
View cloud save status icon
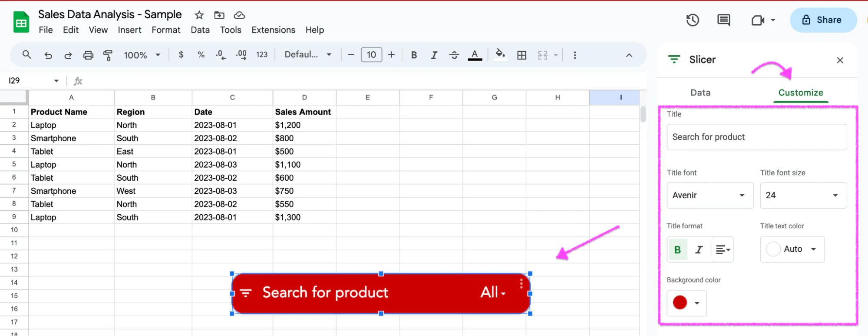point(239,15)
